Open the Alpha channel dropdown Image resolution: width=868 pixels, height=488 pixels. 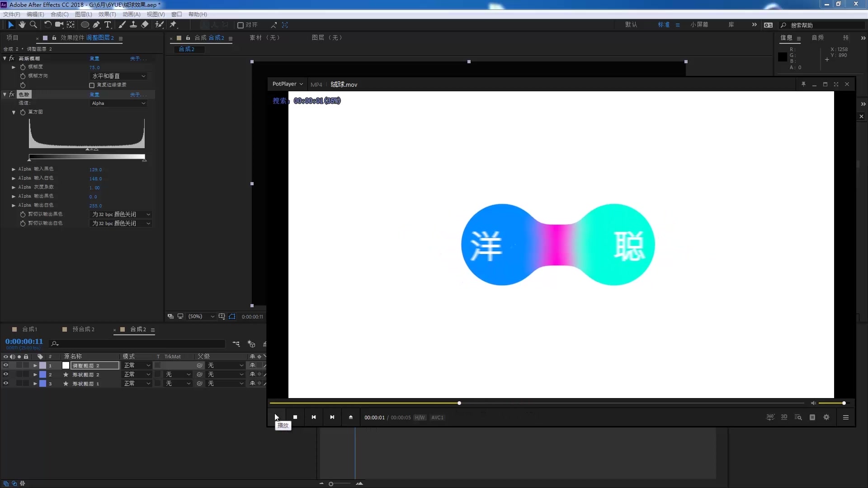click(x=118, y=103)
